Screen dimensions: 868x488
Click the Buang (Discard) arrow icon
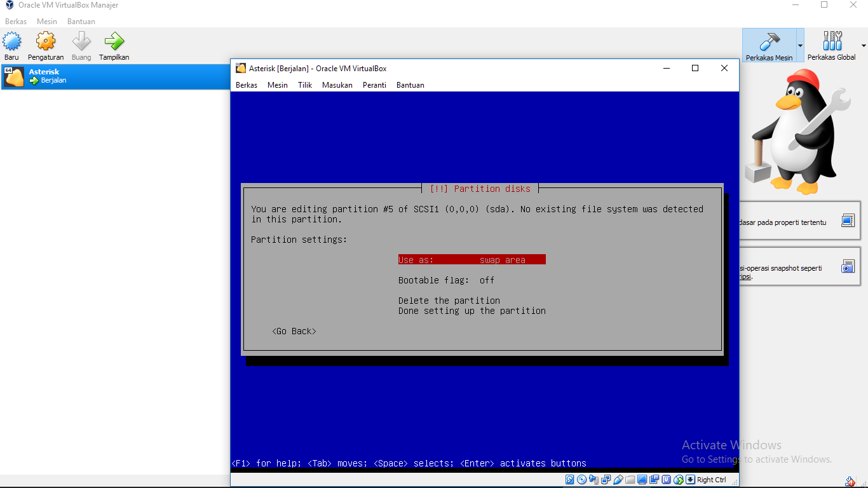coord(81,42)
